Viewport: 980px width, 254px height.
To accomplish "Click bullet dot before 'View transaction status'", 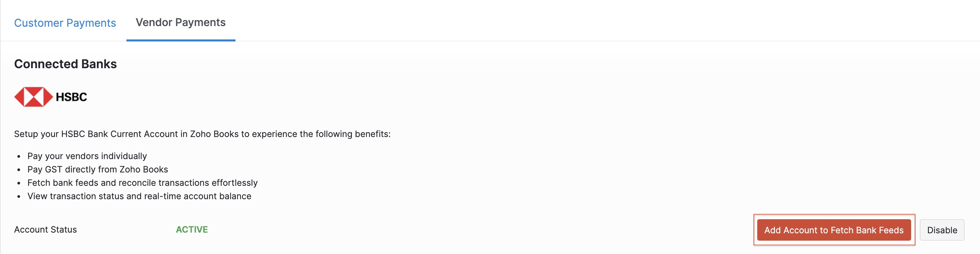I will (19, 197).
